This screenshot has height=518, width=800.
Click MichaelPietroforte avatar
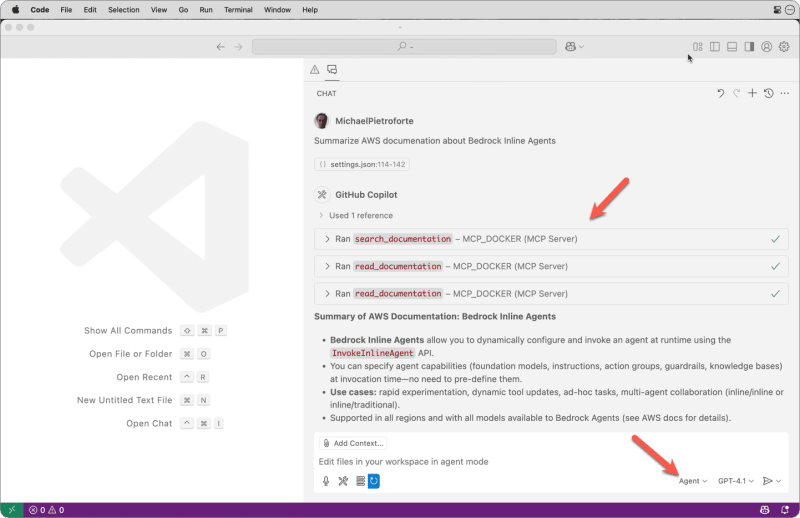point(321,121)
